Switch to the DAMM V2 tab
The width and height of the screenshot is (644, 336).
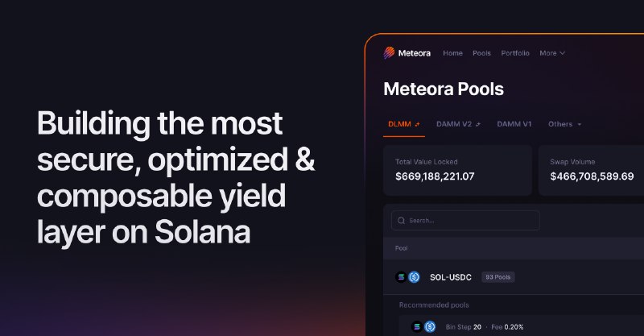(x=454, y=124)
